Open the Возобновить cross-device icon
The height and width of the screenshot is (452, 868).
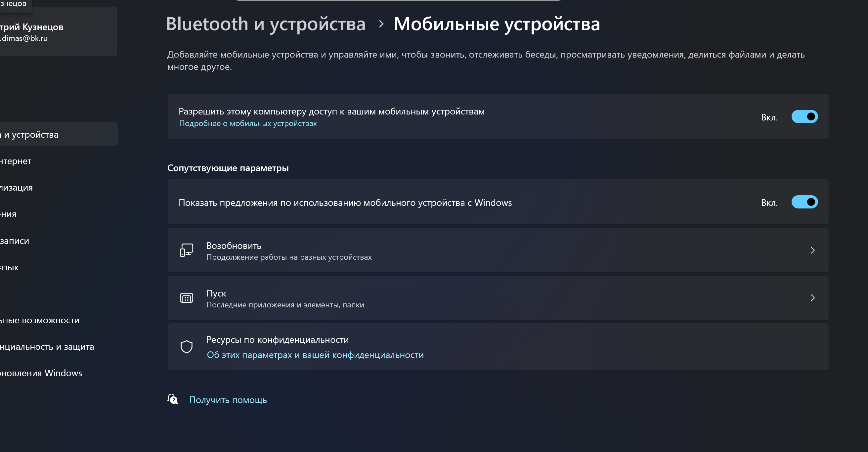[186, 250]
